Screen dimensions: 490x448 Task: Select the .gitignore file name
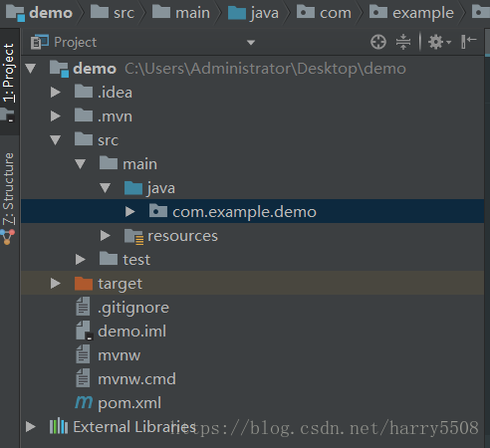pos(133,308)
